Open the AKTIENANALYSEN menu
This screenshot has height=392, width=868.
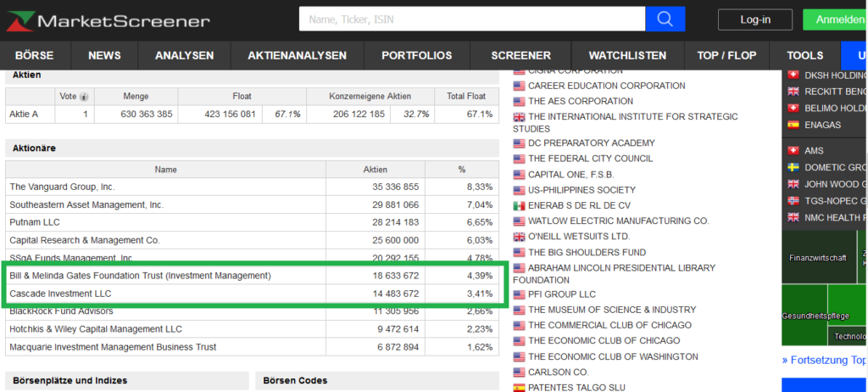[x=298, y=55]
